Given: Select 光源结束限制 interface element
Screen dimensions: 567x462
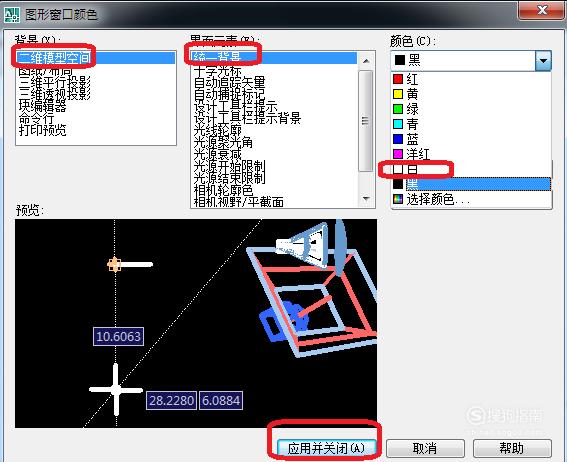Looking at the screenshot, I should pos(230,177).
